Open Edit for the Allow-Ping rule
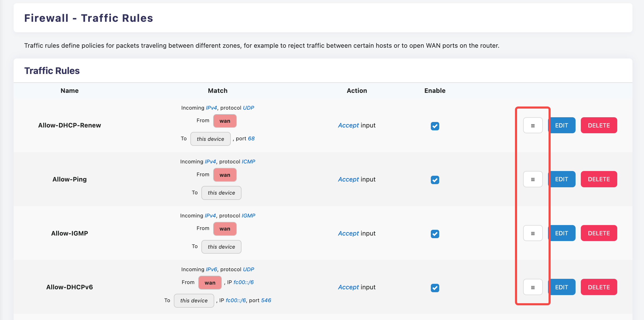Image resolution: width=644 pixels, height=320 pixels. [x=562, y=179]
